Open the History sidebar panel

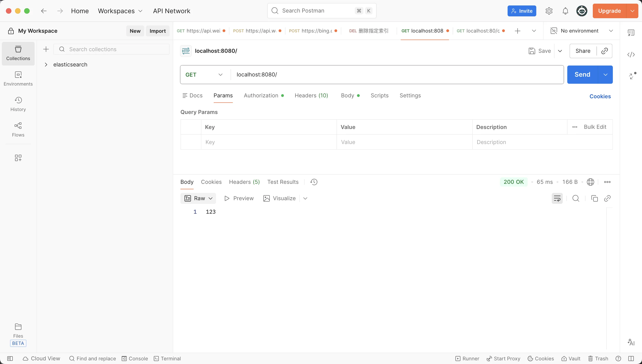pyautogui.click(x=18, y=104)
